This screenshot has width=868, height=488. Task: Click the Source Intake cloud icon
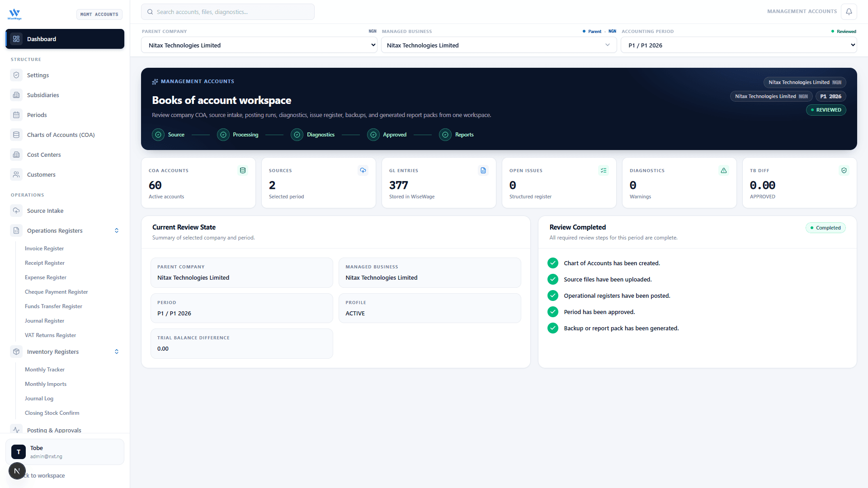point(16,211)
